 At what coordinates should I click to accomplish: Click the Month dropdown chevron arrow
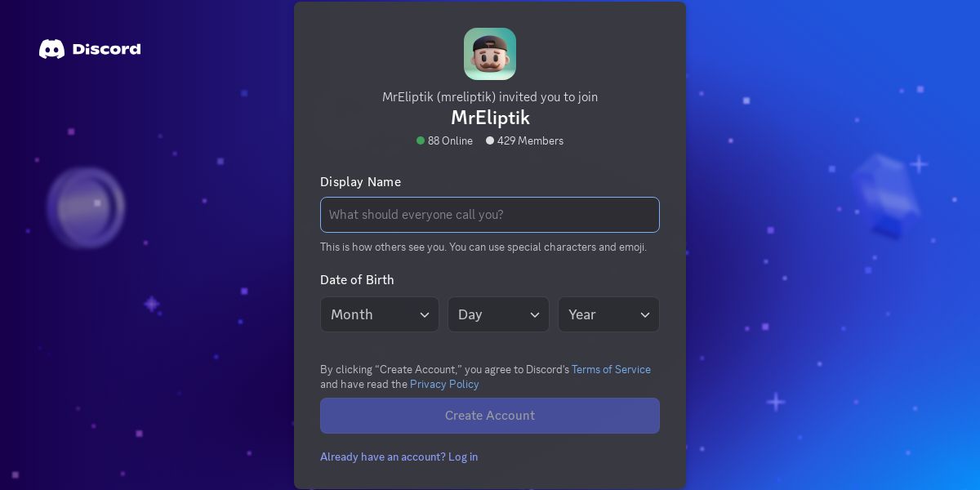pos(425,315)
